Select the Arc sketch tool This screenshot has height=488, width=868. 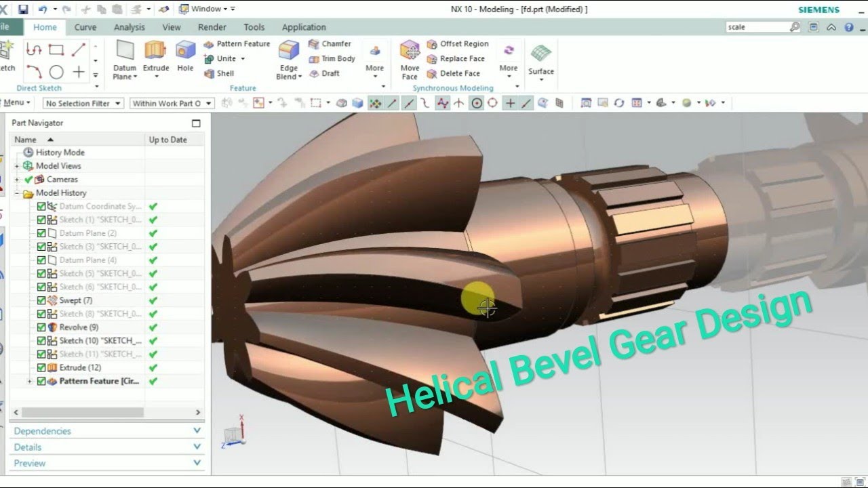coord(34,71)
